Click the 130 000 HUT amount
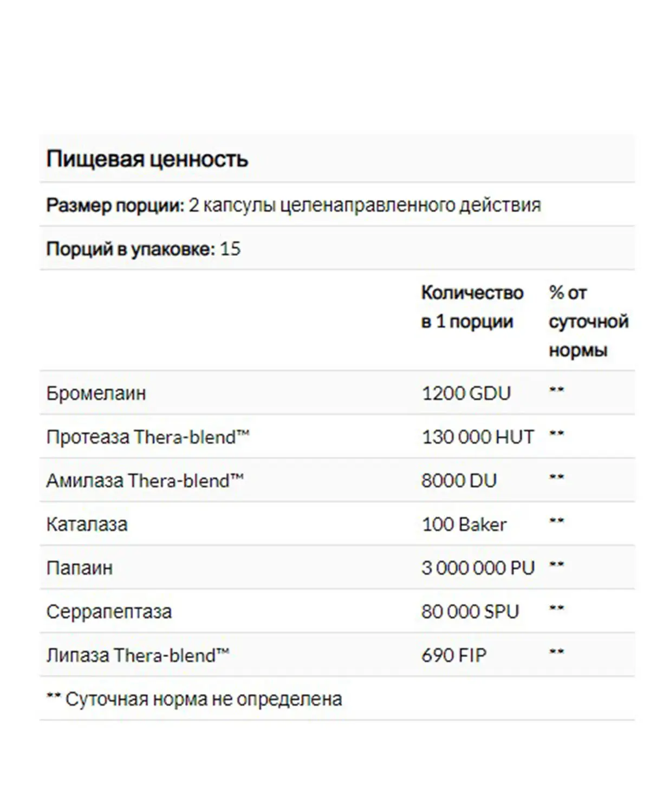 (478, 437)
